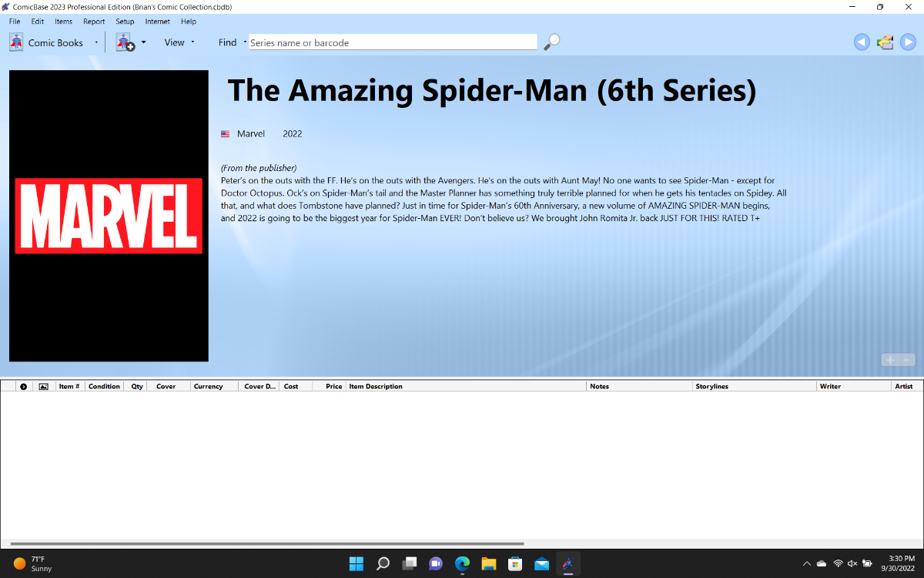Open the File menu

(15, 22)
